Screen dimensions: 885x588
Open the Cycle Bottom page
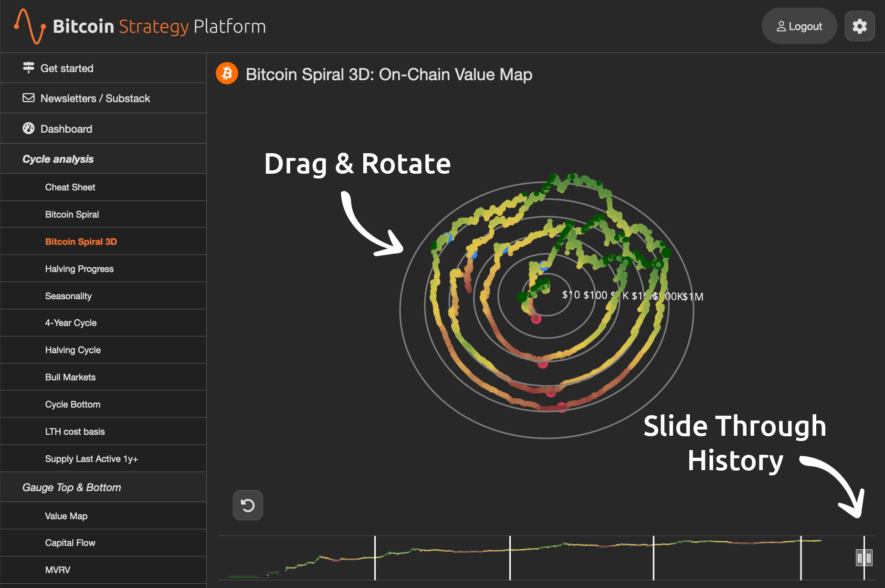pyautogui.click(x=103, y=404)
